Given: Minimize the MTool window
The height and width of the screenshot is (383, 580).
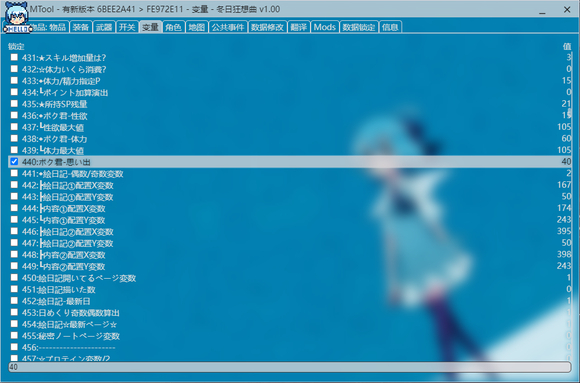Looking at the screenshot, I should (542, 10).
